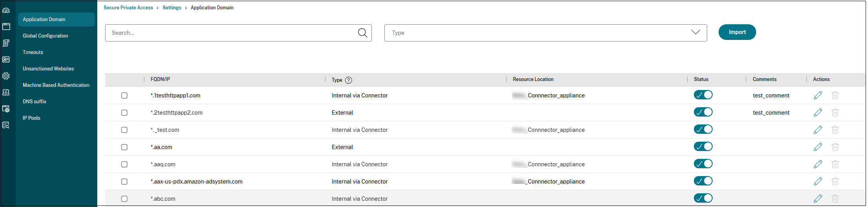
Task: Edit the *.abc.com domain entry
Action: point(818,199)
